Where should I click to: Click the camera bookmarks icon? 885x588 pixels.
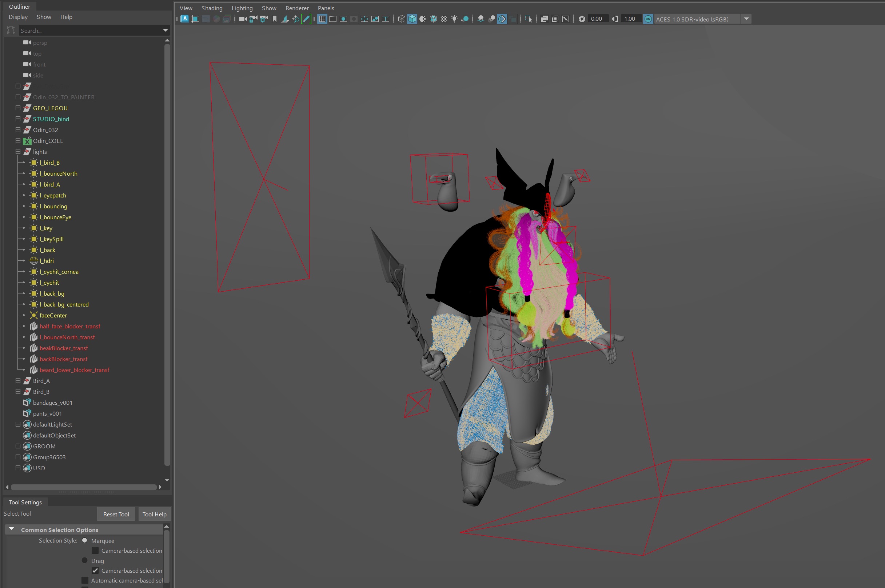click(275, 19)
